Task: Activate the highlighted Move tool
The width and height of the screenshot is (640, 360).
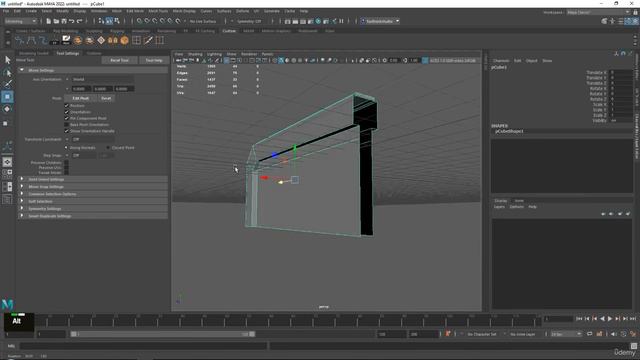Action: pos(7,97)
